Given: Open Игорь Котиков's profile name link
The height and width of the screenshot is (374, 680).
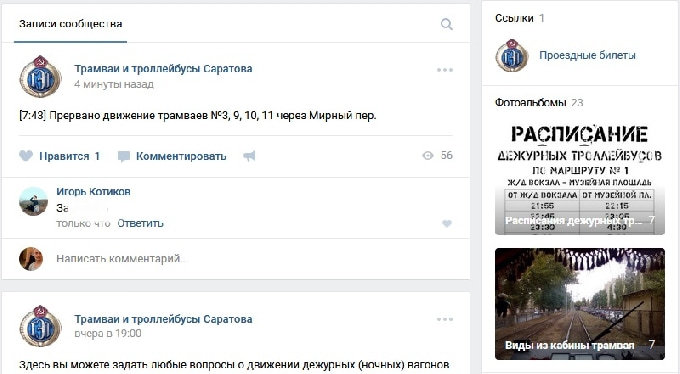Looking at the screenshot, I should 93,191.
